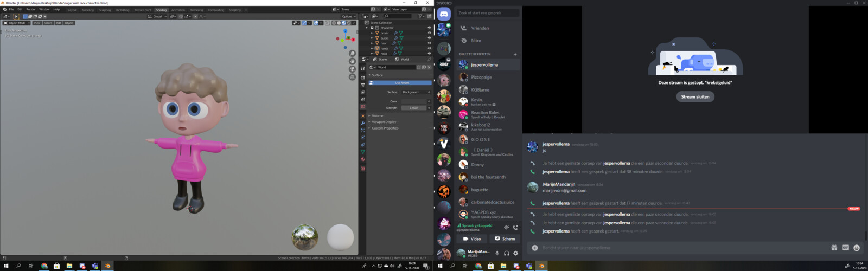Open the Global transform orientation dropdown
The image size is (868, 271).
156,16
